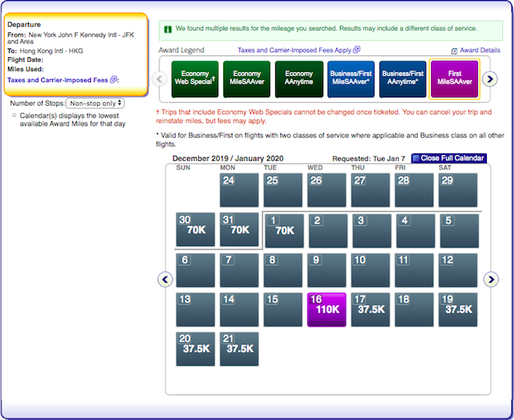Select Business/First AAnytime award type
514x420 pixels.
point(403,79)
